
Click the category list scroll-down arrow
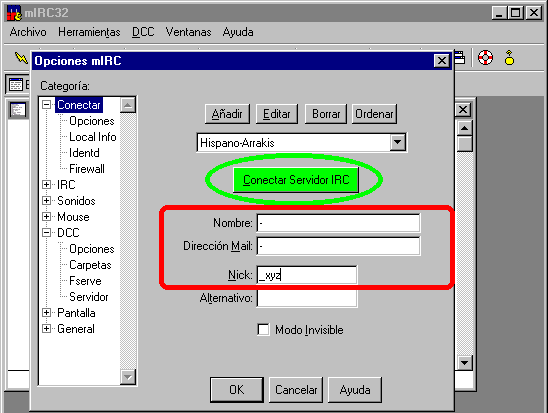point(128,377)
